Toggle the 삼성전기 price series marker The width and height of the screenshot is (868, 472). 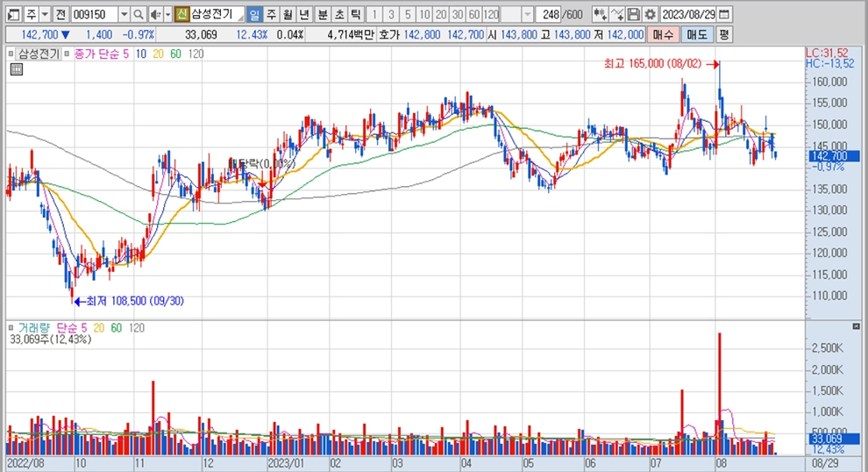[x=12, y=54]
